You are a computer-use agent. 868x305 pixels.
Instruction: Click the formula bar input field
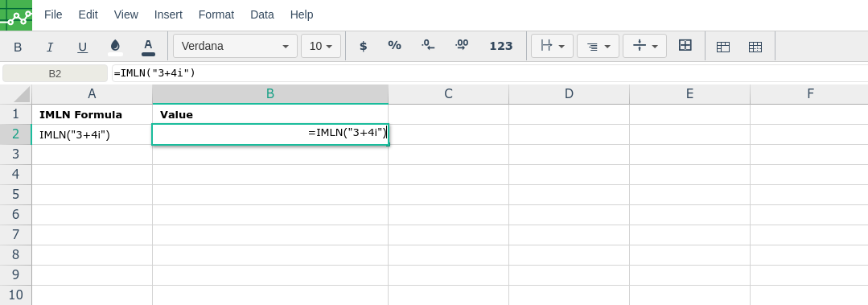coord(490,73)
